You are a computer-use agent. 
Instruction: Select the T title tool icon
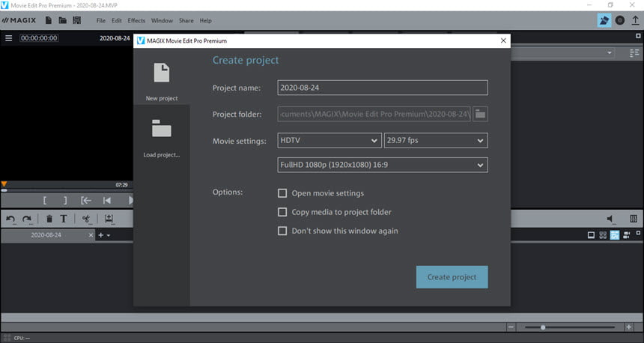click(x=64, y=219)
